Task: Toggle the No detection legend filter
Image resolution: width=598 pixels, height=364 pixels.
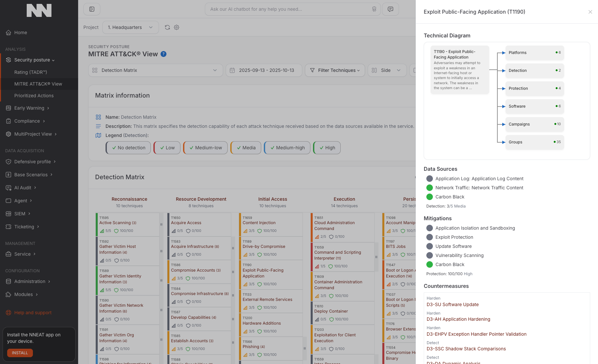Action: [x=128, y=148]
